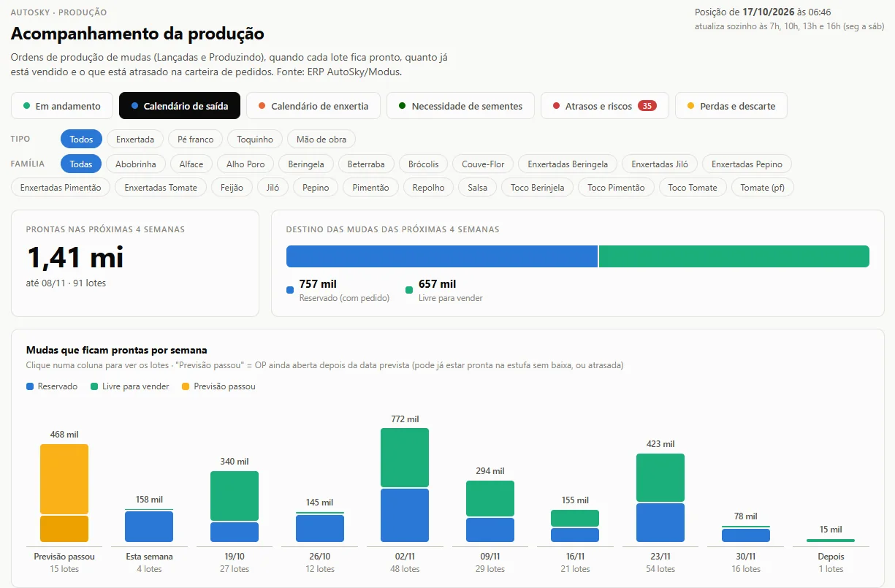This screenshot has width=895, height=588.
Task: Choose the Beringela family chip
Action: coord(306,164)
